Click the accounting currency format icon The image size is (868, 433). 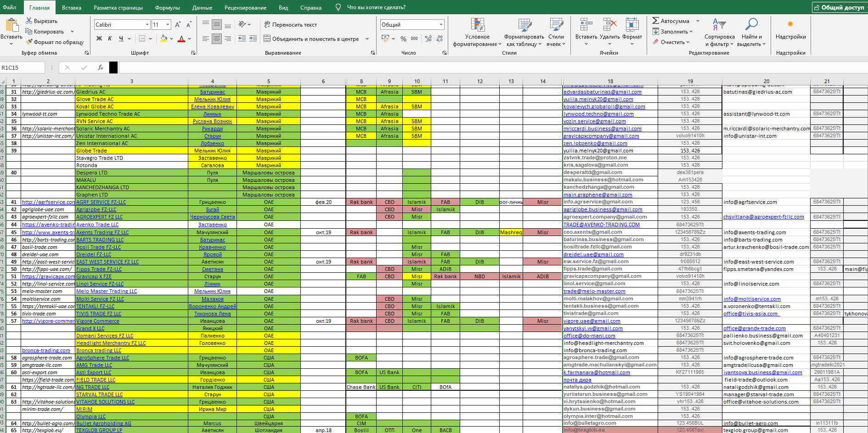point(385,39)
